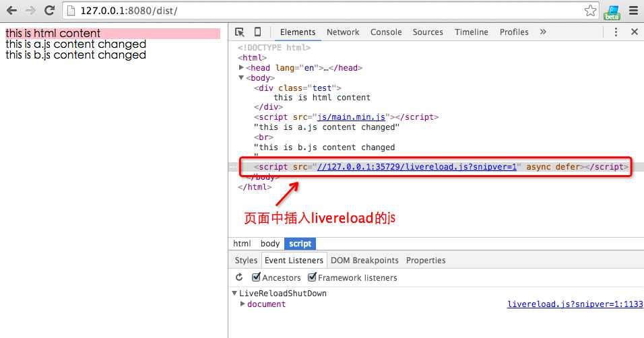The height and width of the screenshot is (338, 644).
Task: Refresh the event listeners list
Action: pos(239,277)
